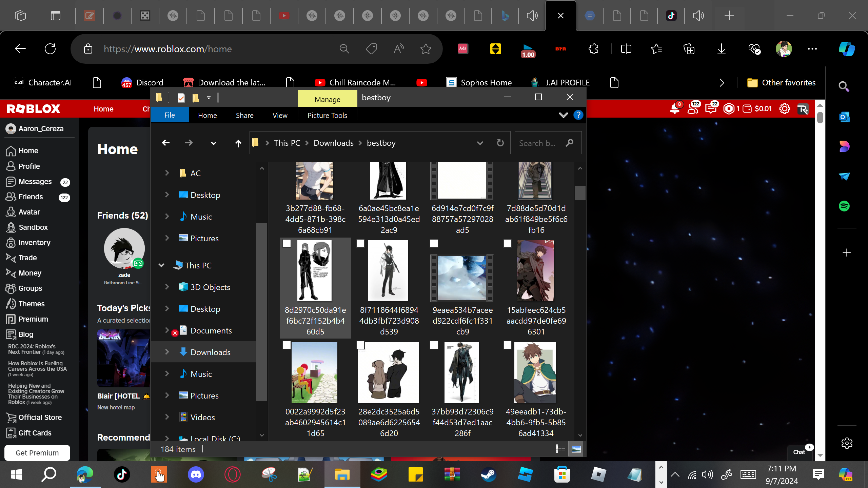Select checkbox for 49eeadb1-73db file
The width and height of the screenshot is (868, 488).
pos(508,345)
